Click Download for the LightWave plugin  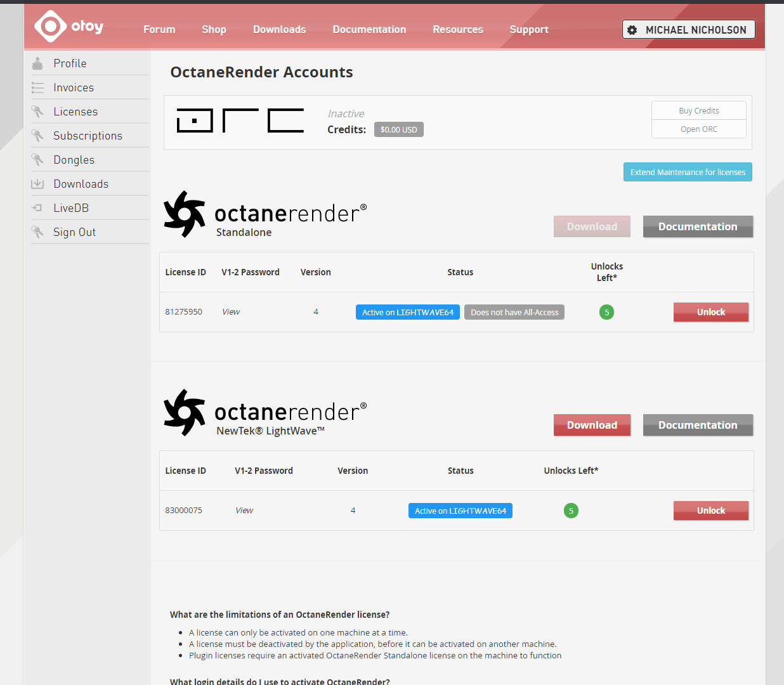pos(592,425)
